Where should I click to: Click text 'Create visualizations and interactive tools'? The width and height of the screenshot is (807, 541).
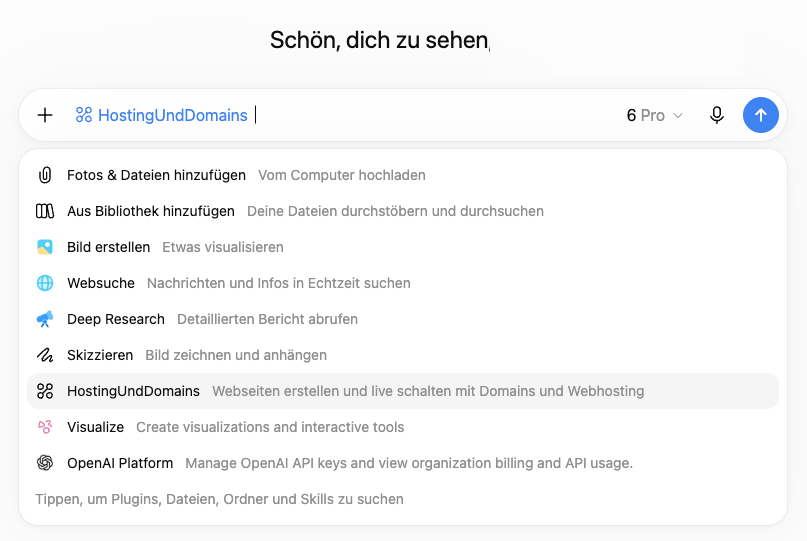pyautogui.click(x=270, y=427)
